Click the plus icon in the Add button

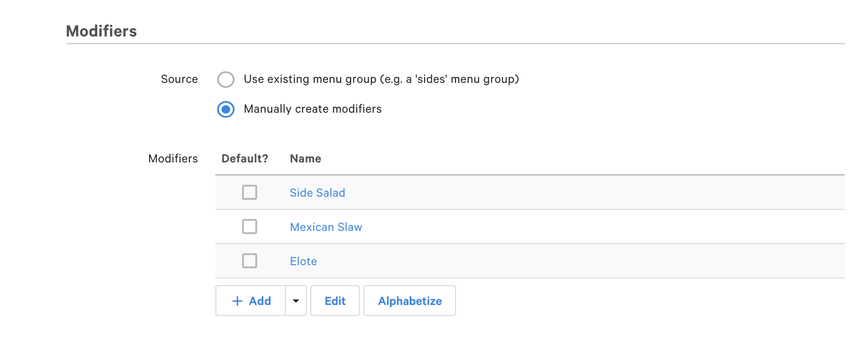click(237, 301)
